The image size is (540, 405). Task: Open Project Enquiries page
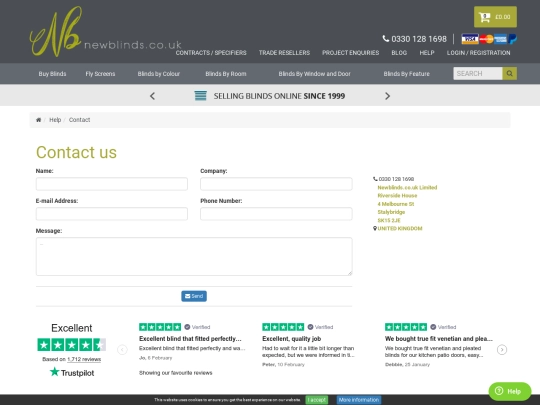pos(351,53)
